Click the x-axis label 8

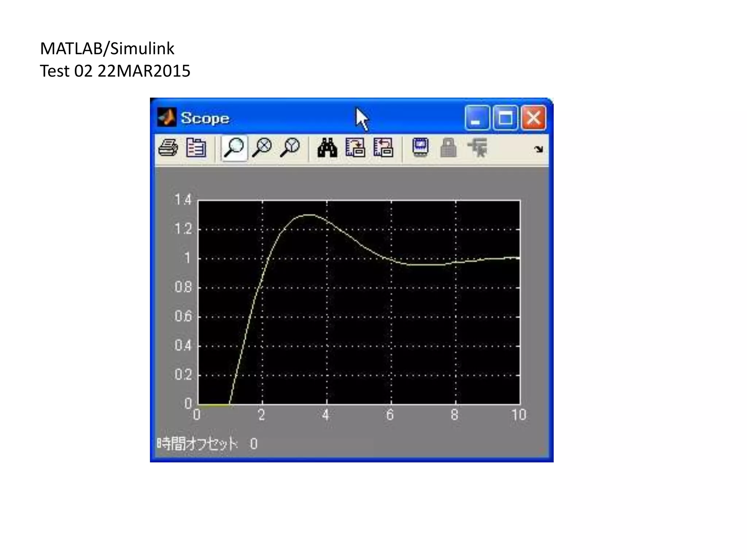point(454,415)
